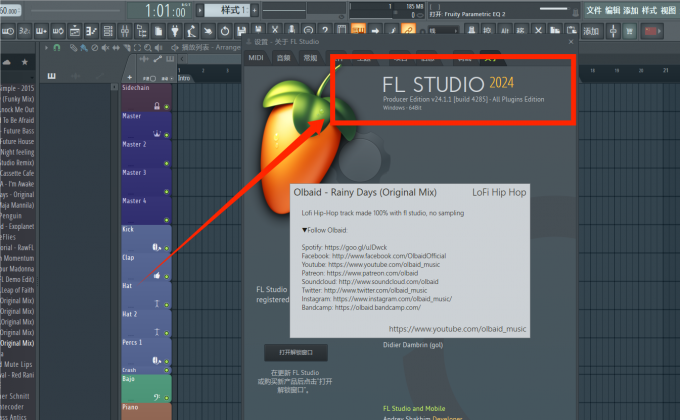Click the Intro timeline marker
680x420 pixels.
[184, 78]
